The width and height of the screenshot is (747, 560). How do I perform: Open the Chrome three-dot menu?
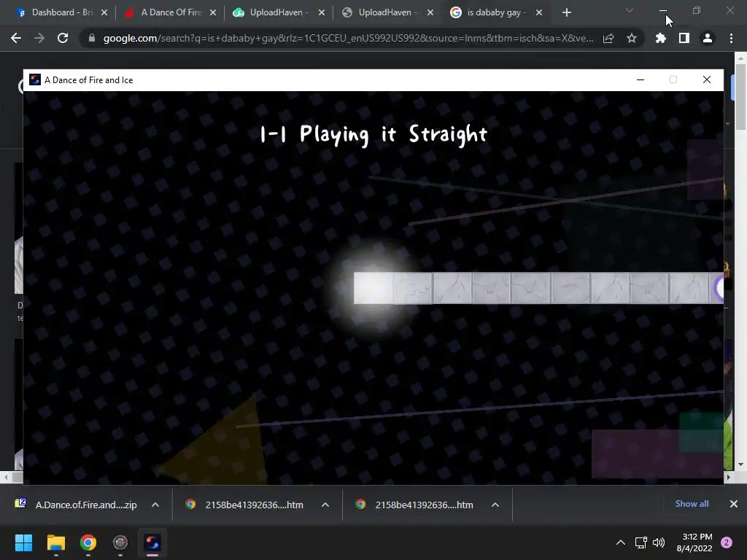point(731,38)
